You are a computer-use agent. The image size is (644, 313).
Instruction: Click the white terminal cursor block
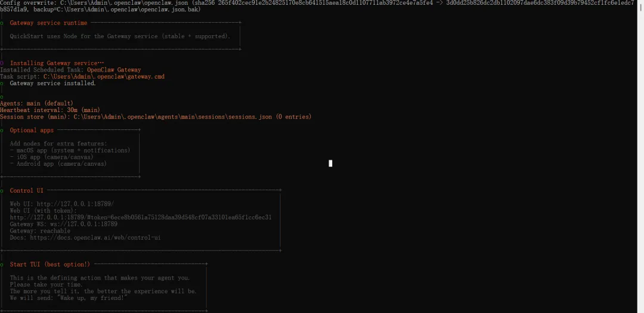[330, 163]
